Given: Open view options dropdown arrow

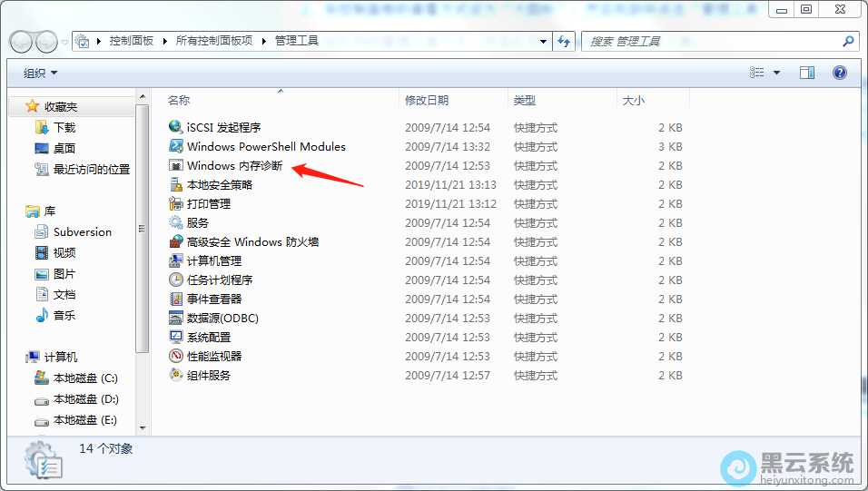Looking at the screenshot, I should pos(776,73).
